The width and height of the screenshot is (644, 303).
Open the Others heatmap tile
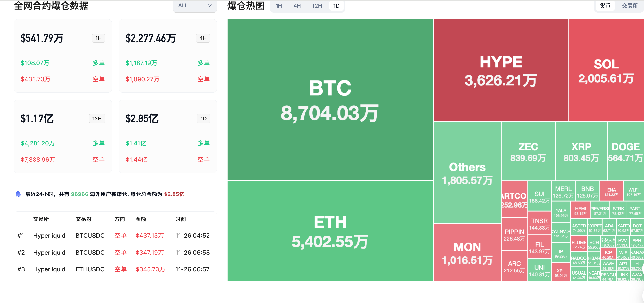point(467,172)
